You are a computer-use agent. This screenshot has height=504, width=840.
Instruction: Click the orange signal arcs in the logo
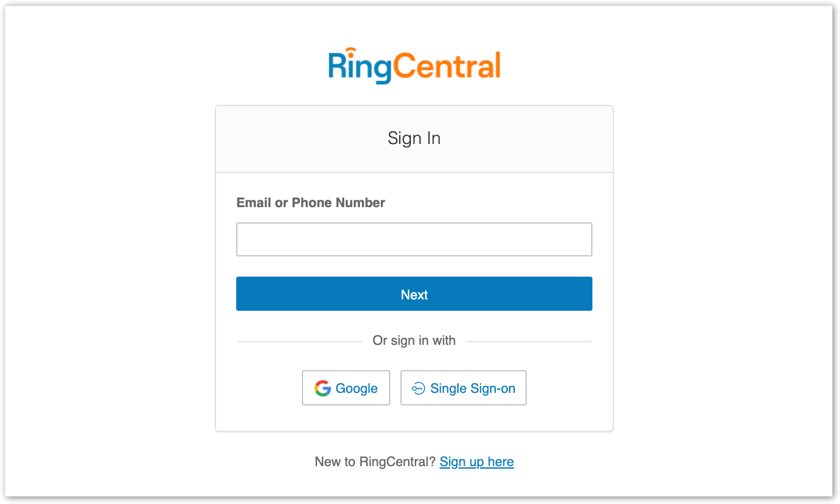pyautogui.click(x=351, y=51)
